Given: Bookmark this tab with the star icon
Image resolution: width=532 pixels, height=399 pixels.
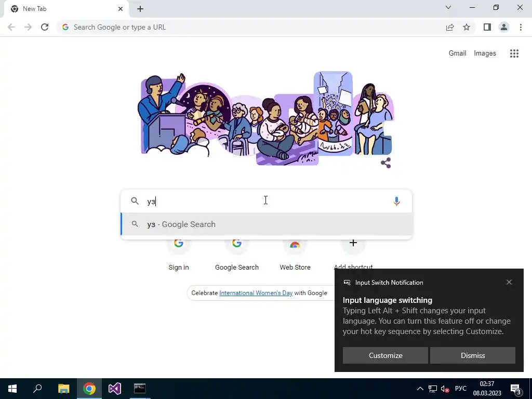Looking at the screenshot, I should (x=467, y=27).
